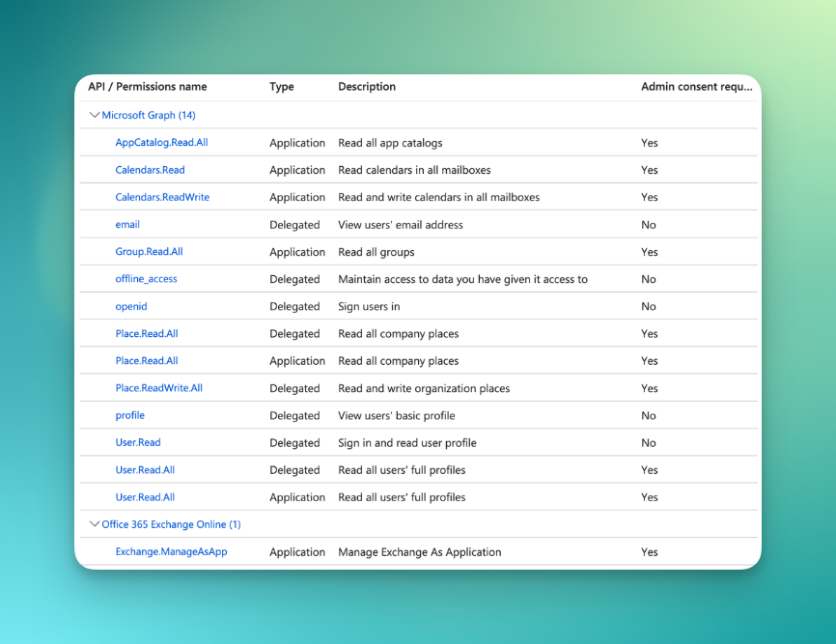Image resolution: width=836 pixels, height=644 pixels.
Task: Open the Calendars.Read permission link
Action: pyautogui.click(x=150, y=170)
